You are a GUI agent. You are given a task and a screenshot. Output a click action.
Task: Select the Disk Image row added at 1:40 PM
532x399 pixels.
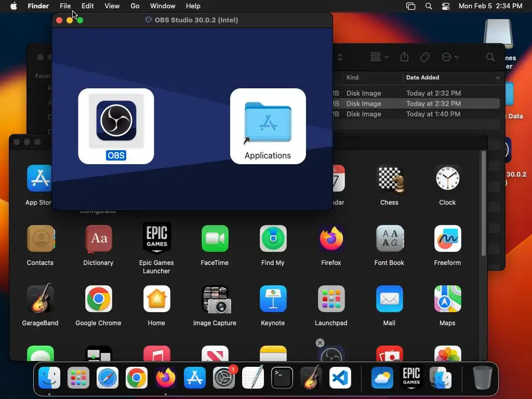point(416,114)
